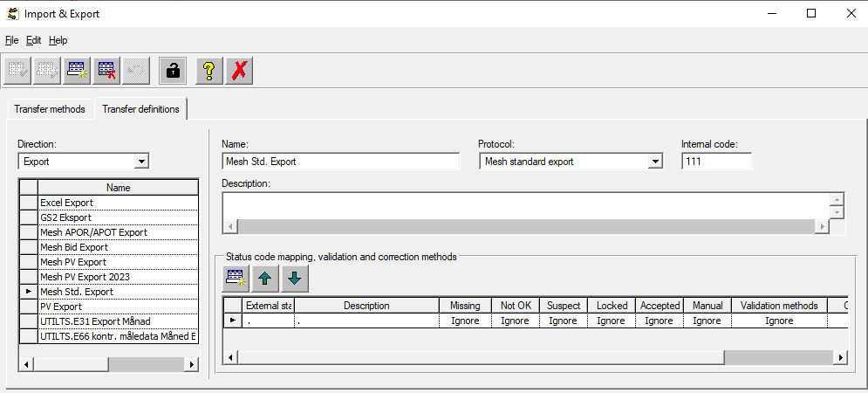This screenshot has width=868, height=393.
Task: Move mapping row down with green arrow
Action: [295, 279]
